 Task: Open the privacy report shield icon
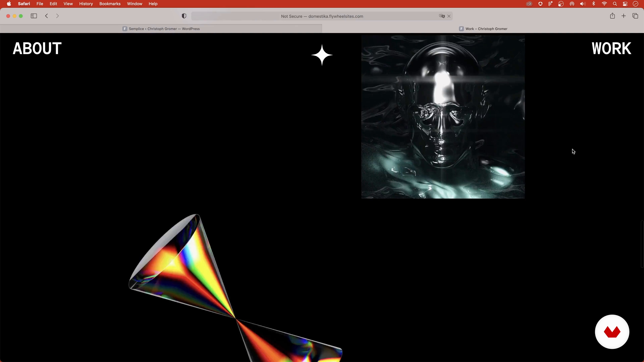184,16
